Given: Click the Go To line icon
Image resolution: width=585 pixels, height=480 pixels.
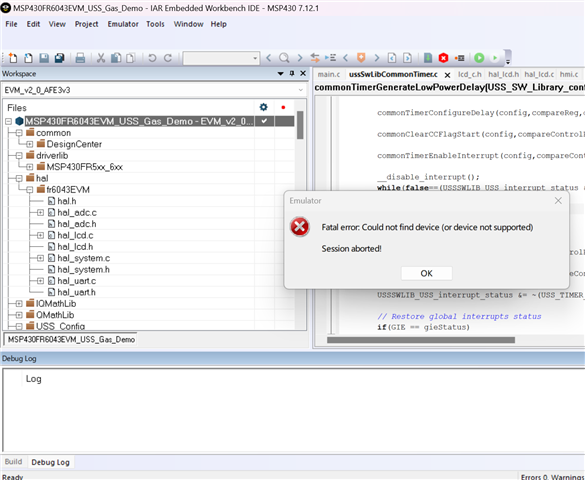Looking at the screenshot, I should [330, 58].
